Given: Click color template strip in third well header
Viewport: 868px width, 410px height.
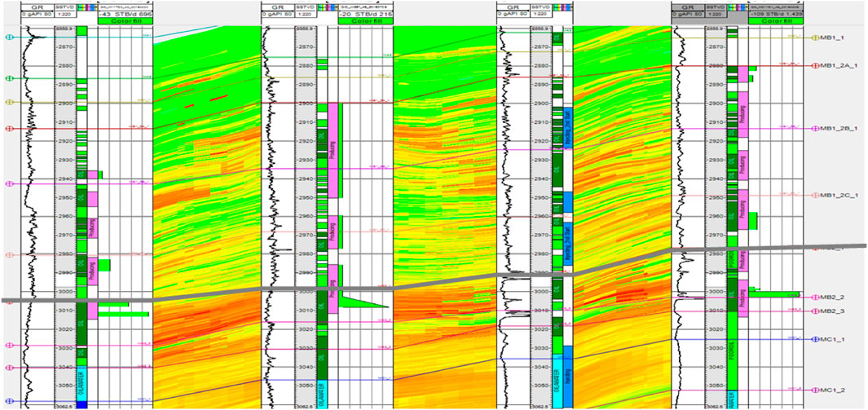Looking at the screenshot, I should click(562, 7).
